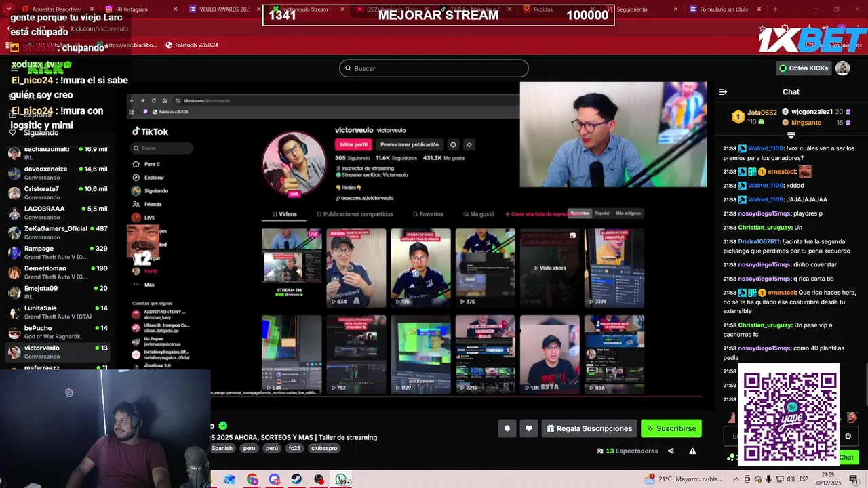Open Rampage channel in the sidebar
This screenshot has width=868, height=488.
(58, 252)
